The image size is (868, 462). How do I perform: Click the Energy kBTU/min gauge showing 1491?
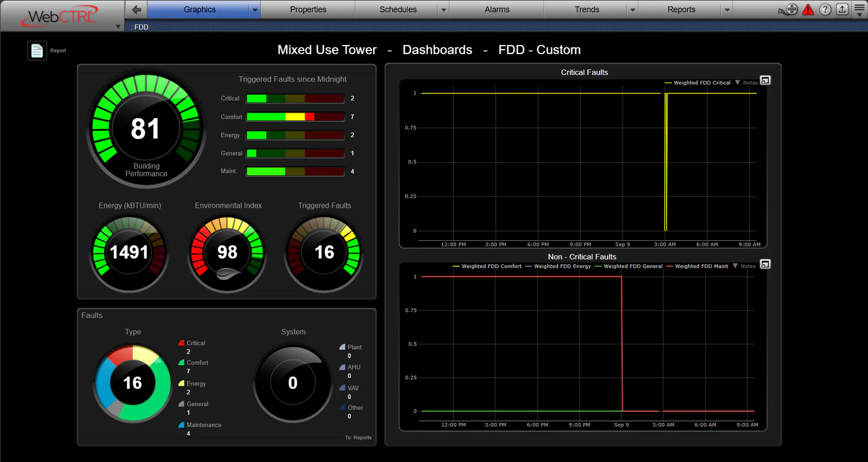[129, 252]
